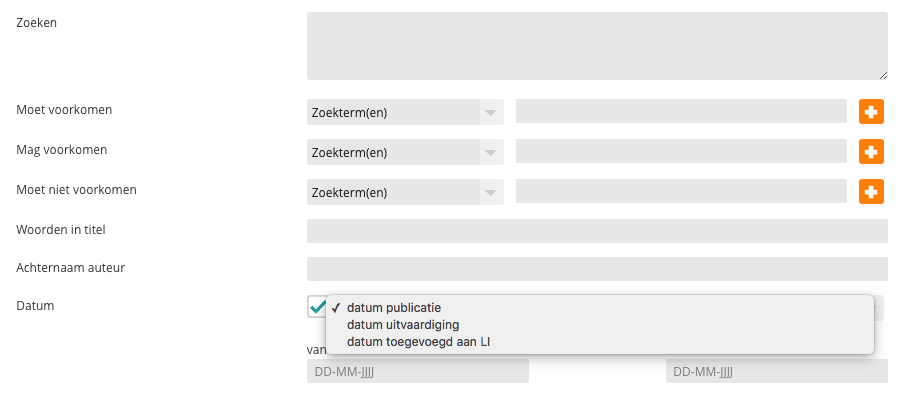
Task: Click the Zoeken textarea resize handle
Action: click(883, 75)
